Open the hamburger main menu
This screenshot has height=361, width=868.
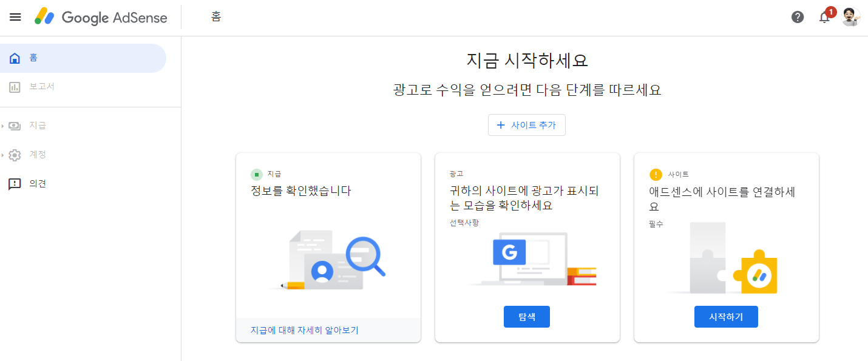[15, 17]
